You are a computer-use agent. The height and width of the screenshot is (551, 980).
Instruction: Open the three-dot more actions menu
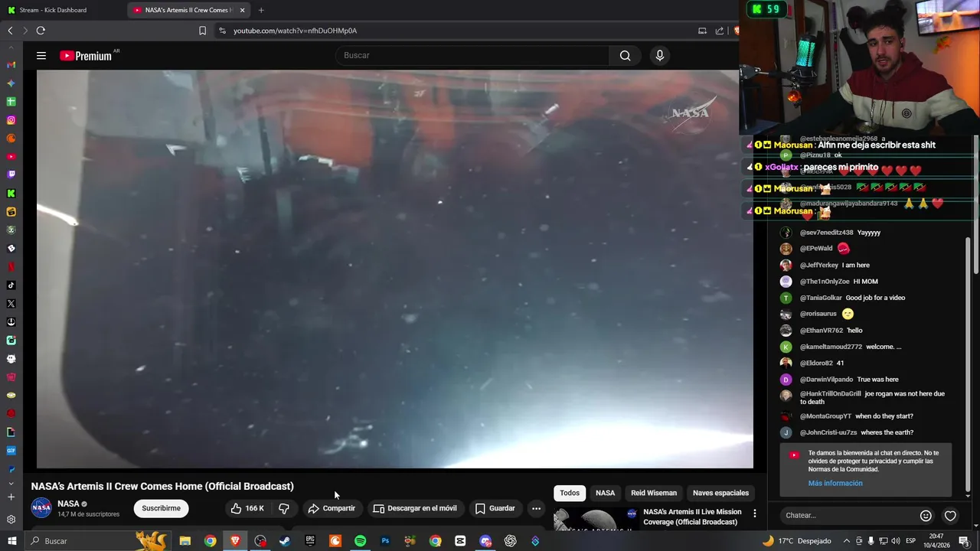pyautogui.click(x=536, y=508)
